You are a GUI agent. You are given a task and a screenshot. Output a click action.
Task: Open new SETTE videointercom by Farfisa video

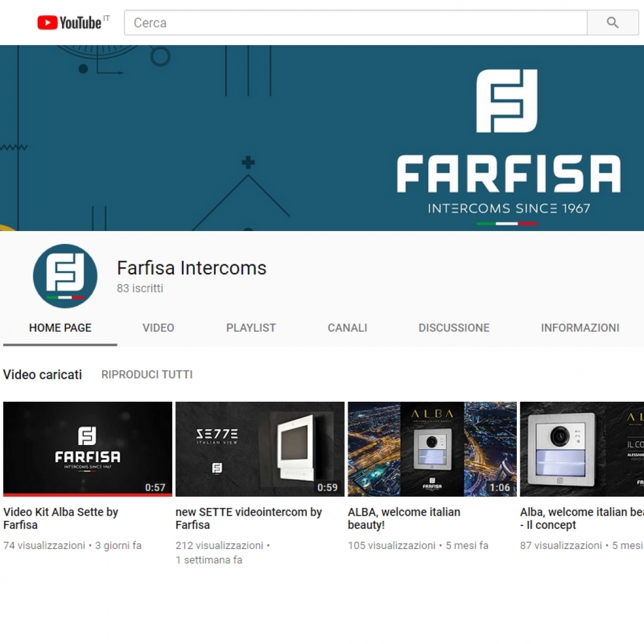[249, 518]
